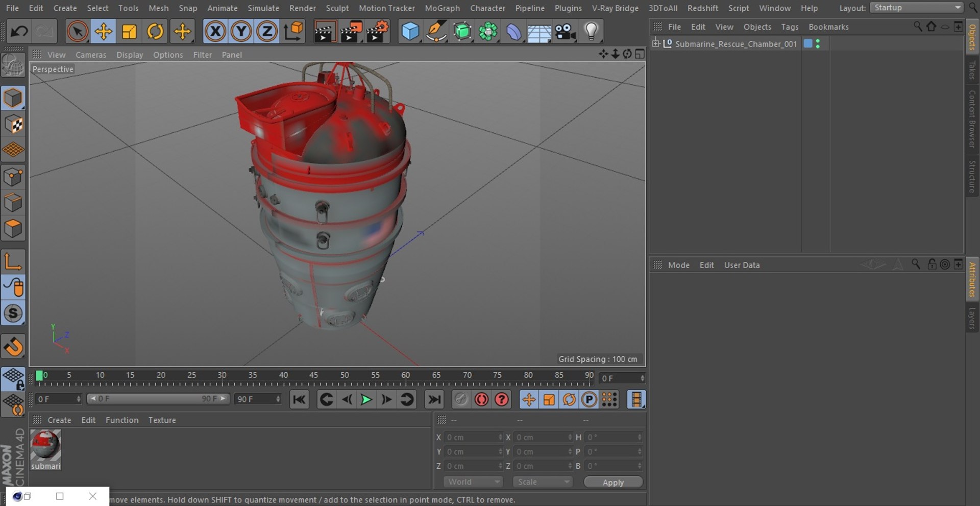Open the Render to Picture Viewer icon

pyautogui.click(x=351, y=32)
